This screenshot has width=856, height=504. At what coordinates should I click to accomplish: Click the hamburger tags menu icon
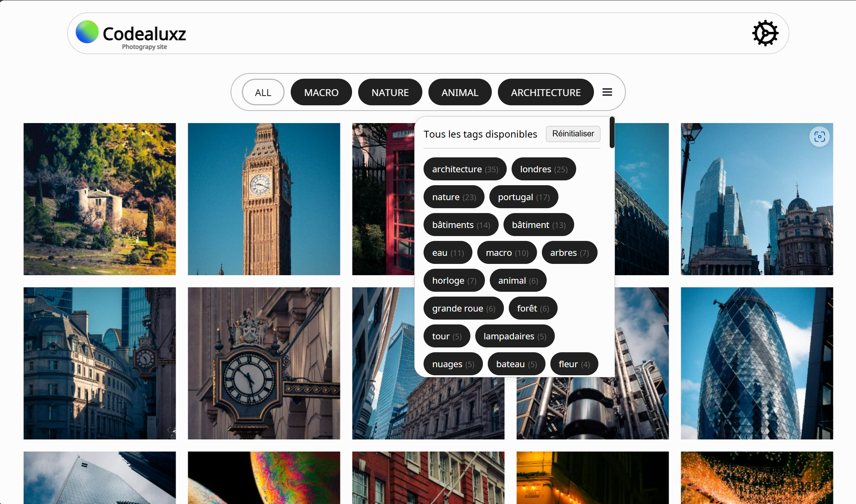coord(607,92)
